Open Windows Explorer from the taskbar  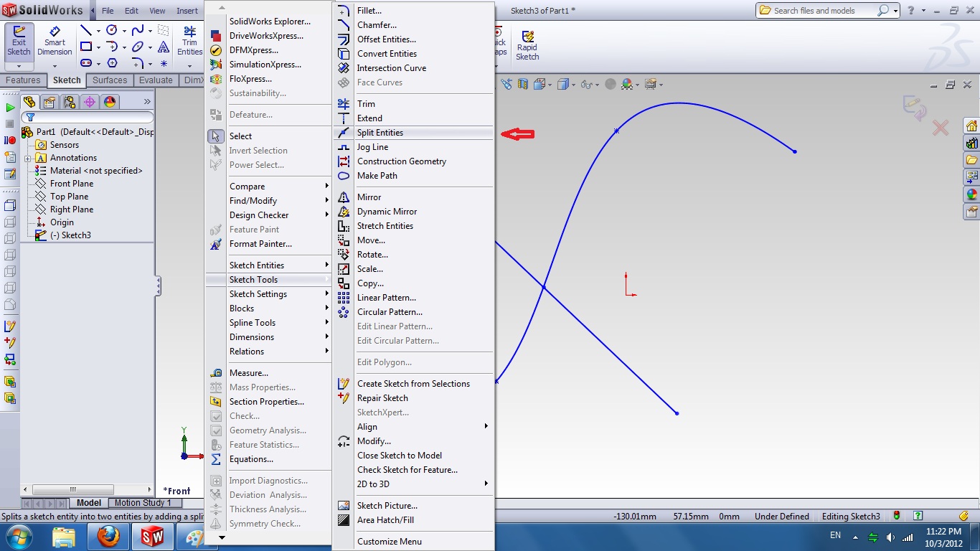64,537
